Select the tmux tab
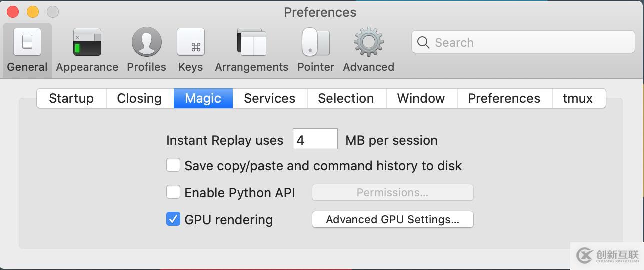This screenshot has height=270, width=644. (578, 98)
